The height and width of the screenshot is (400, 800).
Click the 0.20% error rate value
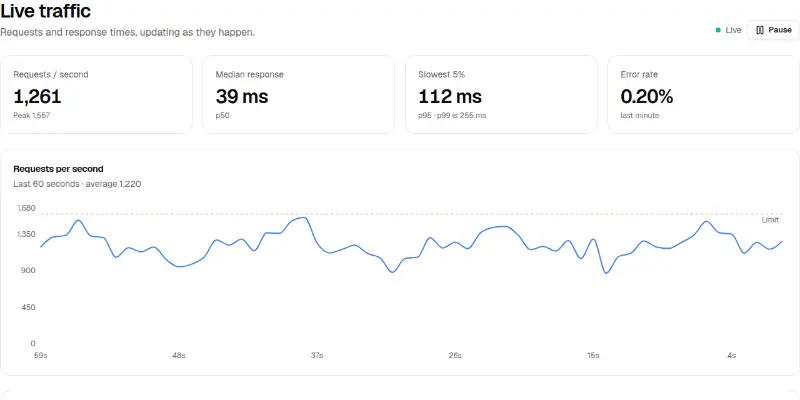click(646, 96)
